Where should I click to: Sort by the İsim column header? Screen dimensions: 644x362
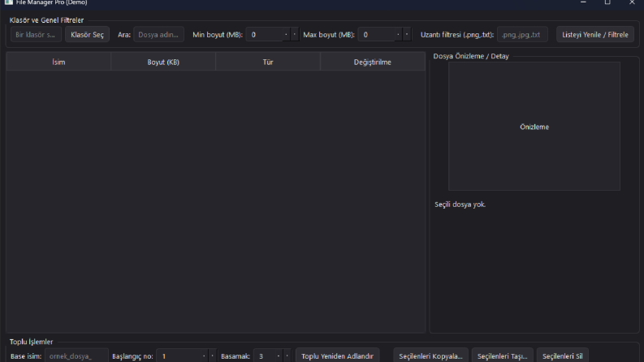tap(58, 62)
